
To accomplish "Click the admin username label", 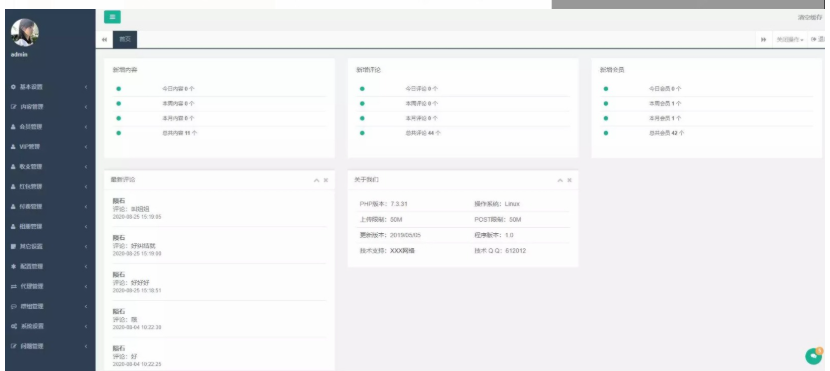I will (19, 55).
